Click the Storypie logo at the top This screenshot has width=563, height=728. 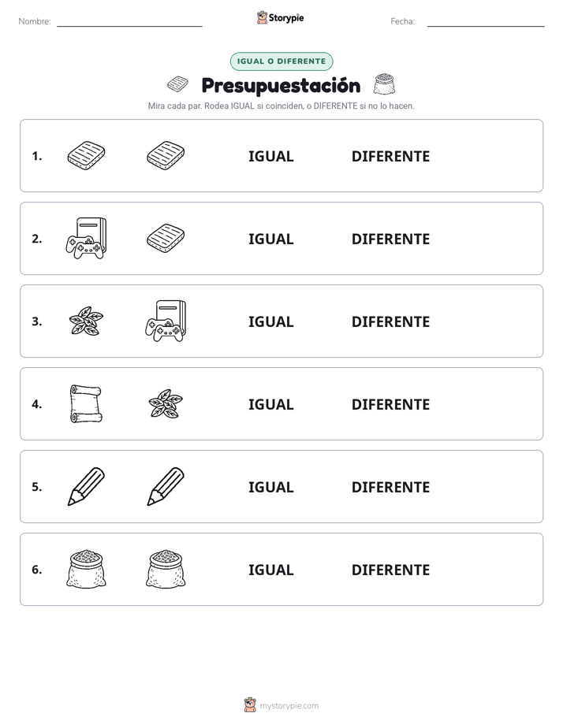pyautogui.click(x=281, y=17)
